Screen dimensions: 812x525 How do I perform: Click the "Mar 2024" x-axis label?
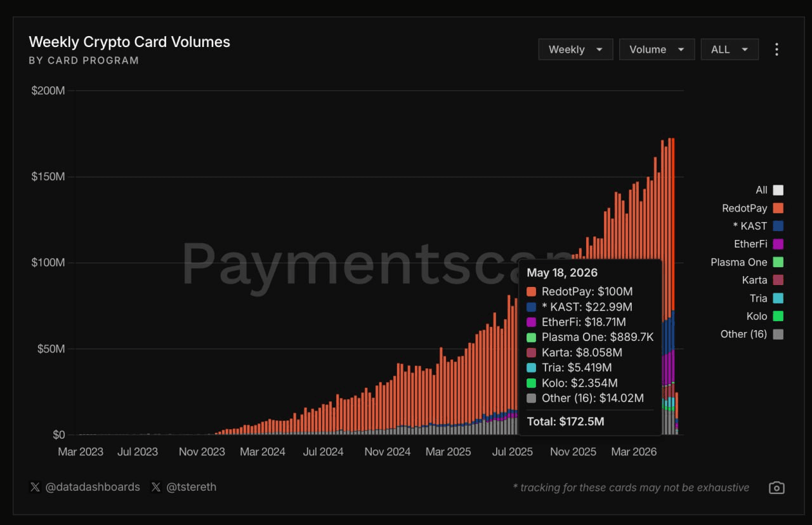pos(263,452)
